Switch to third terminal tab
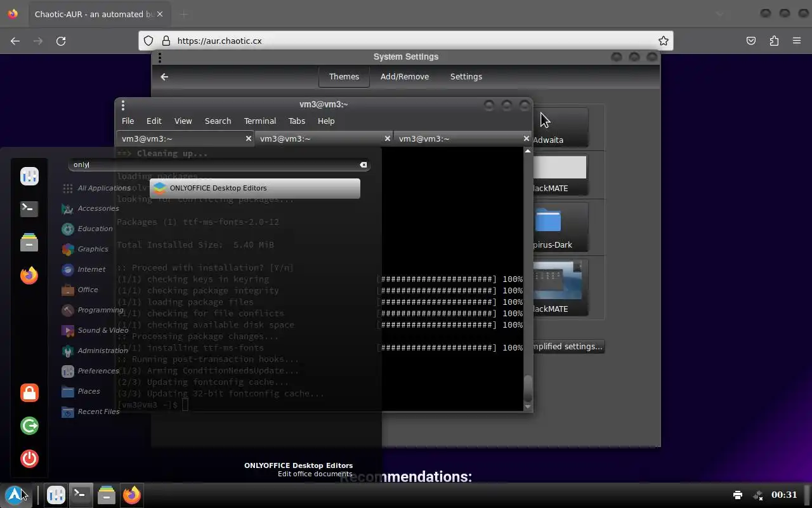812x508 pixels. click(x=463, y=138)
